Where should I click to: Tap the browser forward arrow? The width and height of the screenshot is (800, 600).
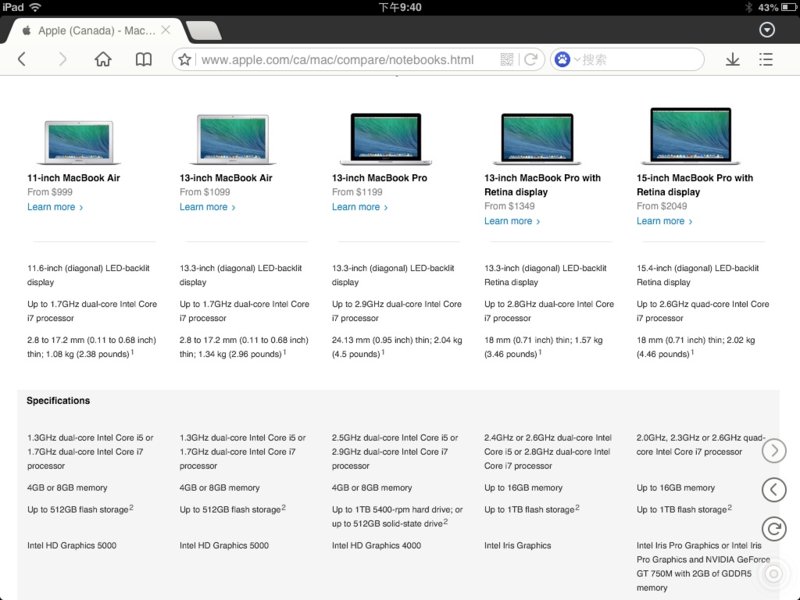click(x=62, y=60)
